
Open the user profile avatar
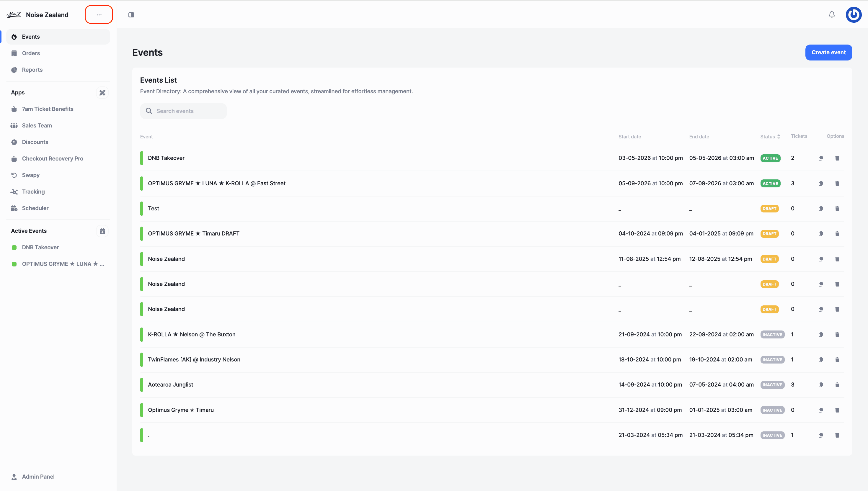[854, 14]
